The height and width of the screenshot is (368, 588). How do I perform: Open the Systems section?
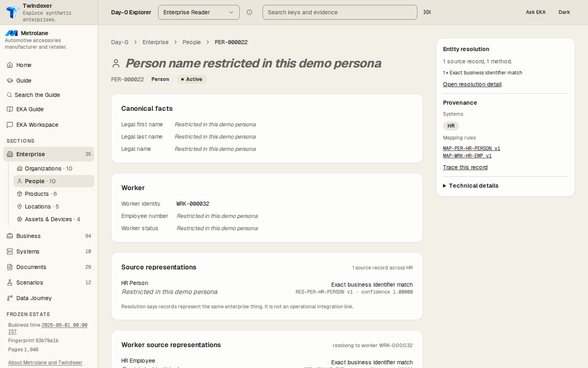coord(49,251)
